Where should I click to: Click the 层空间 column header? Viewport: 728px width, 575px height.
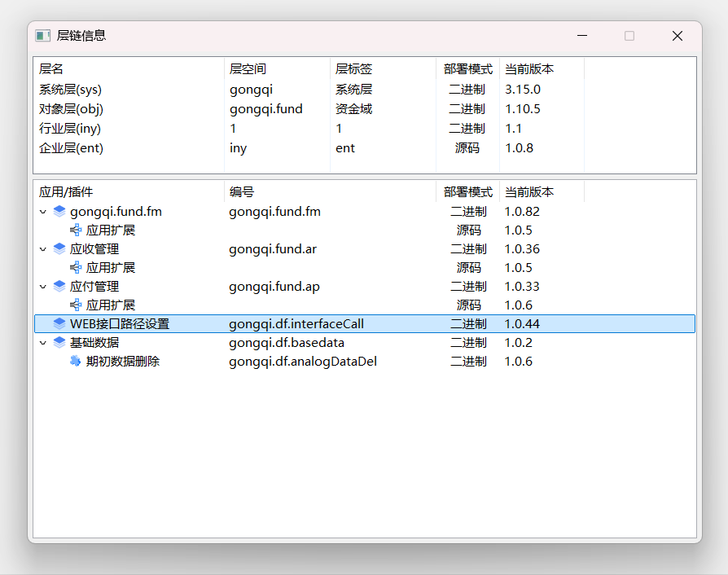click(x=277, y=69)
